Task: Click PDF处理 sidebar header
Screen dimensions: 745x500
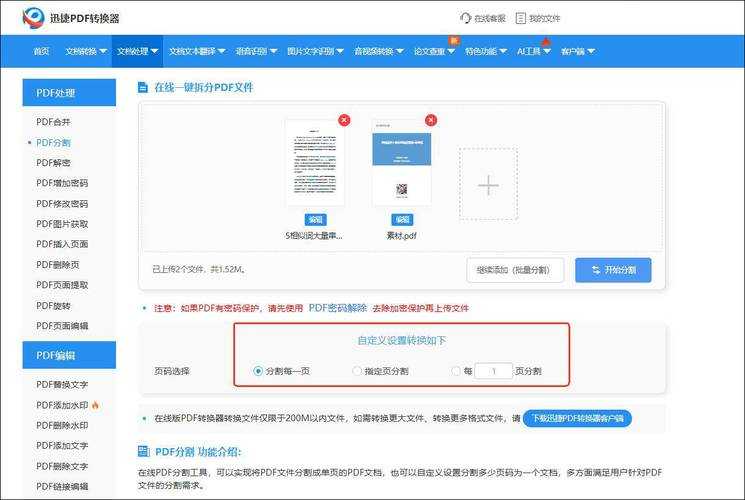Action: point(69,92)
